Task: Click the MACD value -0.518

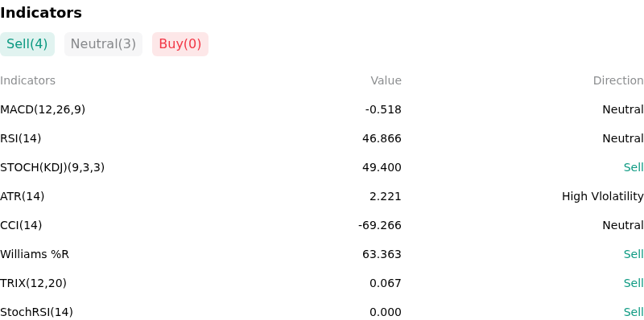Action: pos(383,109)
